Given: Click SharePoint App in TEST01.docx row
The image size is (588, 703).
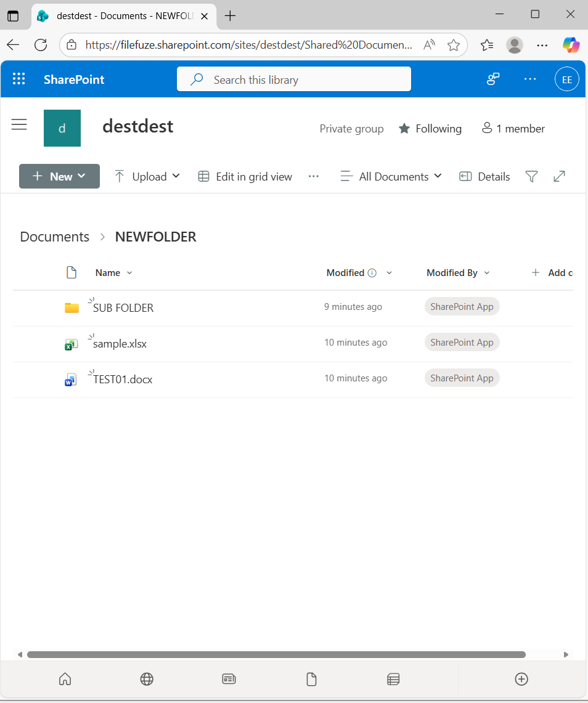Looking at the screenshot, I should pyautogui.click(x=462, y=378).
